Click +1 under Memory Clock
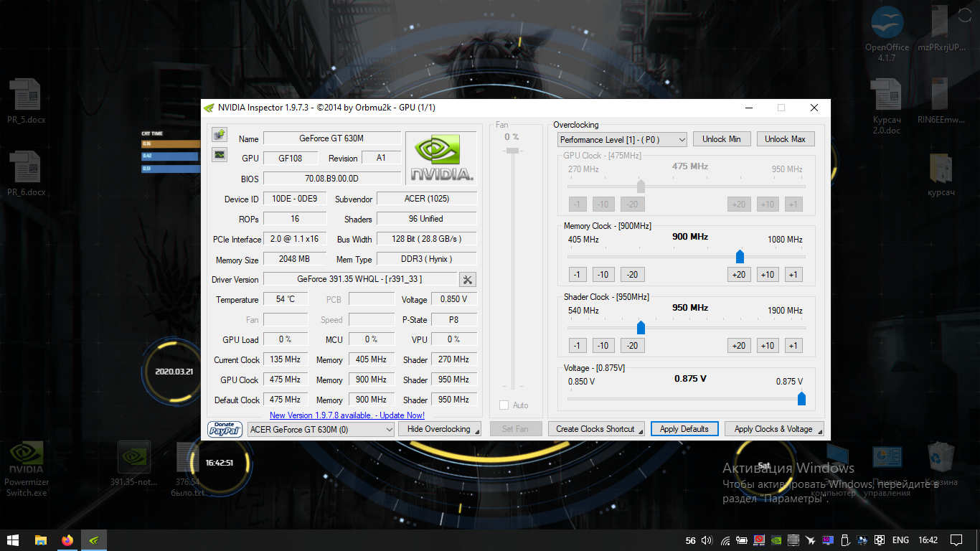The image size is (980, 551). (x=793, y=275)
